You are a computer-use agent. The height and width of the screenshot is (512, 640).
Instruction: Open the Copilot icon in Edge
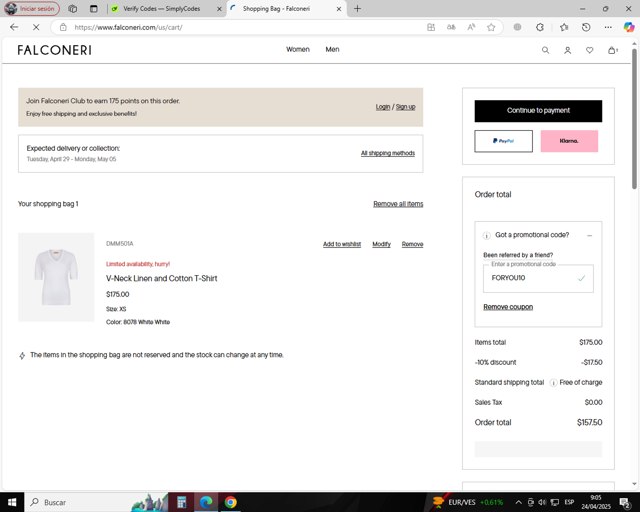[x=629, y=27]
